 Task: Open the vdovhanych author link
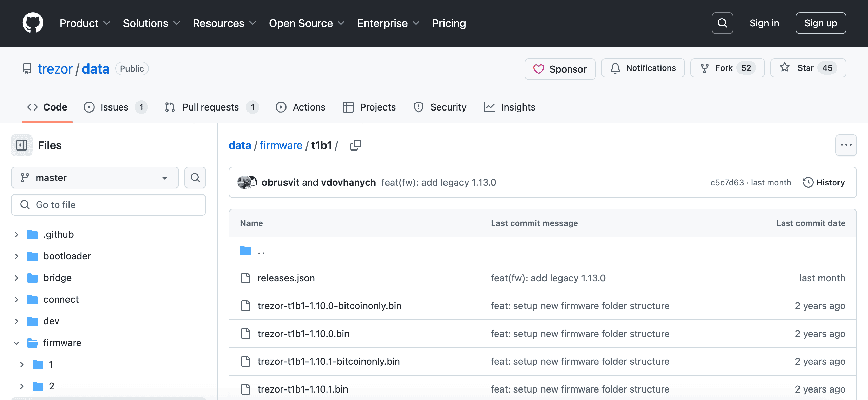(348, 182)
